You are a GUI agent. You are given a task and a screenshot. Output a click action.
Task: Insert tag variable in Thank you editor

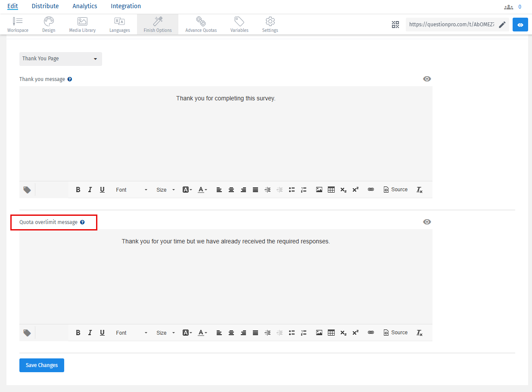click(x=27, y=190)
